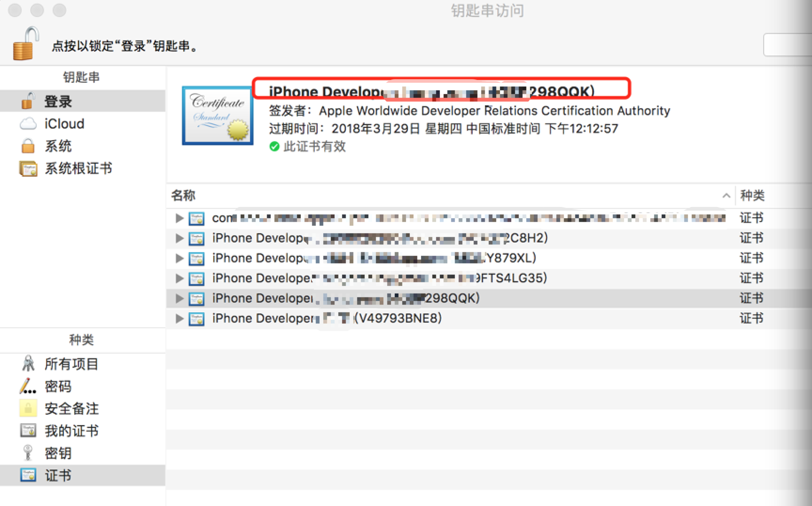Expand the iPhone Developer row ending V49793BNE8
812x506 pixels.
[x=179, y=318]
